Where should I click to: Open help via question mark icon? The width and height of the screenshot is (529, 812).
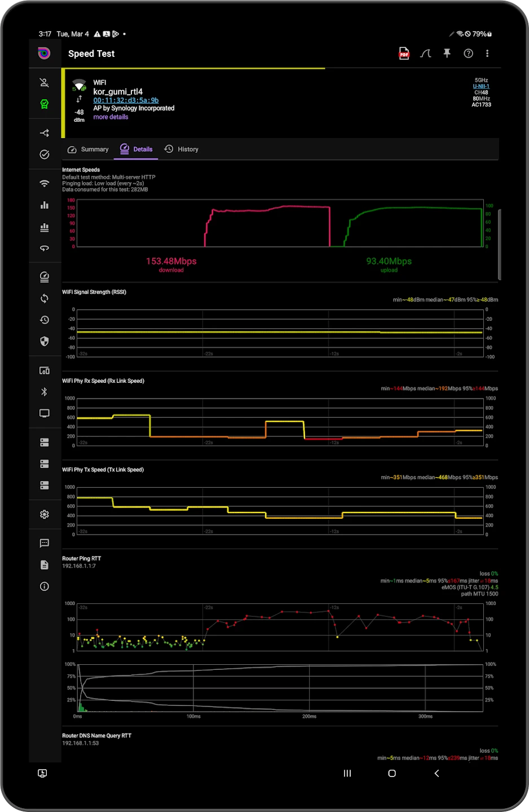click(x=468, y=54)
